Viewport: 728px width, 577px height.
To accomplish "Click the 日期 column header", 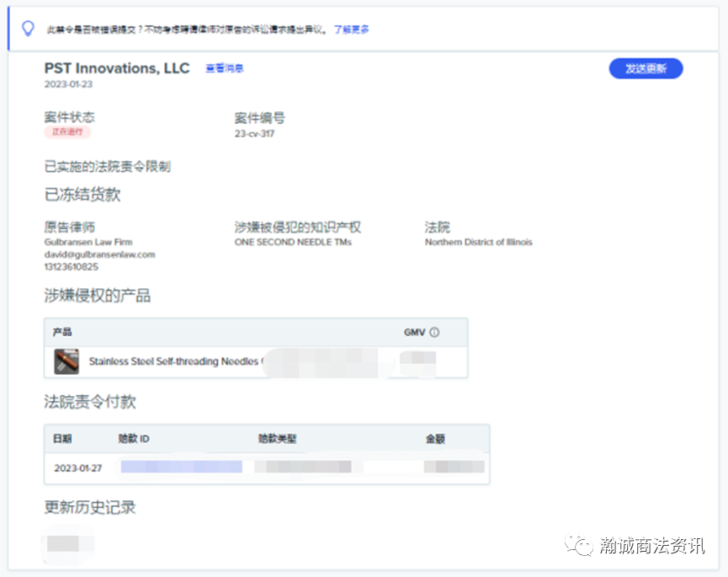I will point(62,439).
